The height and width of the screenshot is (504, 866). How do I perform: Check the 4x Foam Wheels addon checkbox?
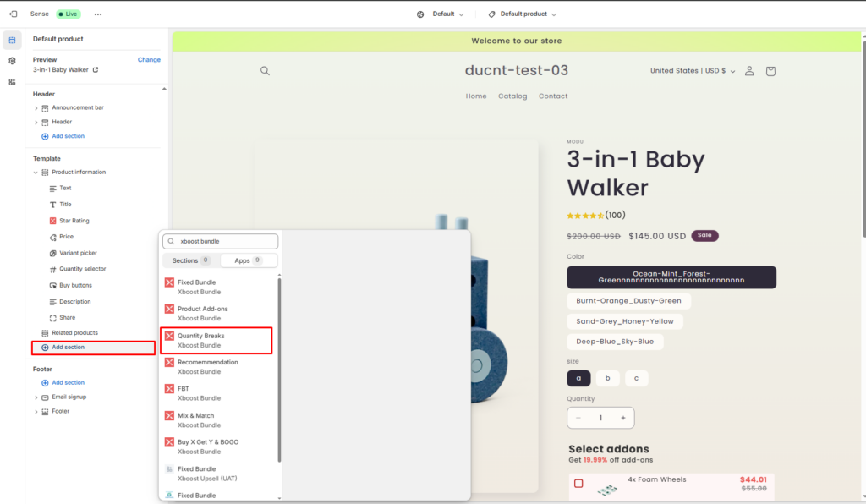(x=578, y=484)
